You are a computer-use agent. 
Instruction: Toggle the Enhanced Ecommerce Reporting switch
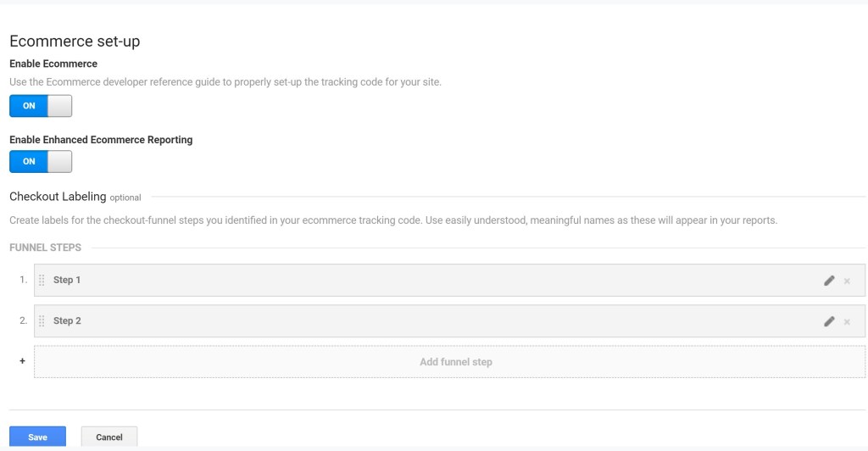[x=41, y=161]
